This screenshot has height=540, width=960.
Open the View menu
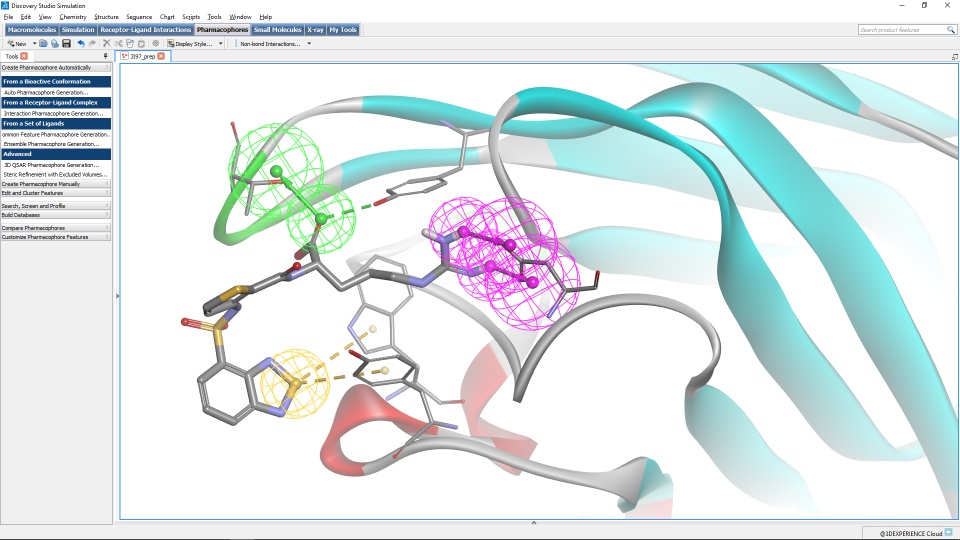tap(45, 17)
